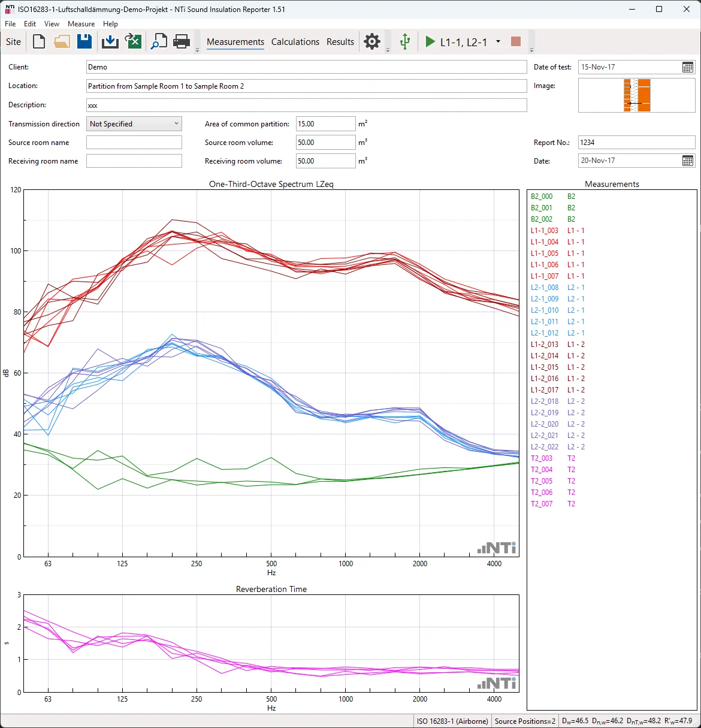Switch to the Results view

[x=340, y=42]
